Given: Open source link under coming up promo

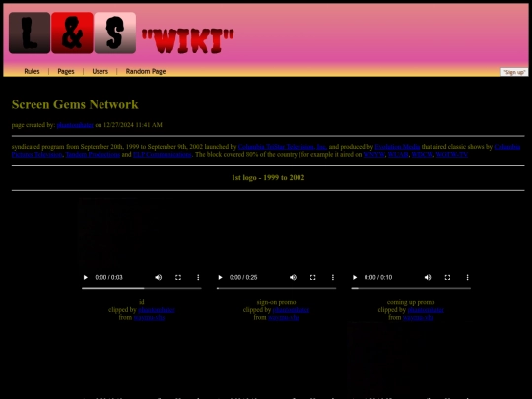Looking at the screenshot, I should [419, 317].
